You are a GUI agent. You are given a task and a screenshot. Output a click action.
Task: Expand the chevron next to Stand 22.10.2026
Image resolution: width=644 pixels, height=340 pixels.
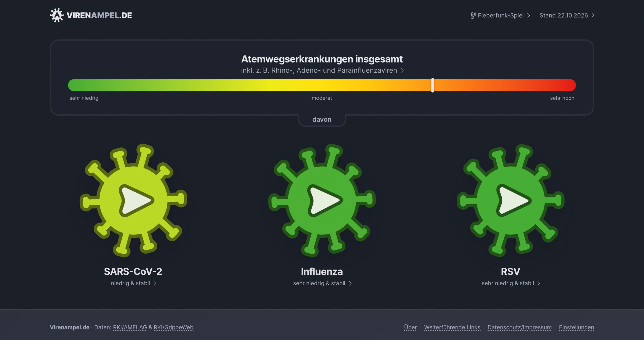click(x=593, y=15)
